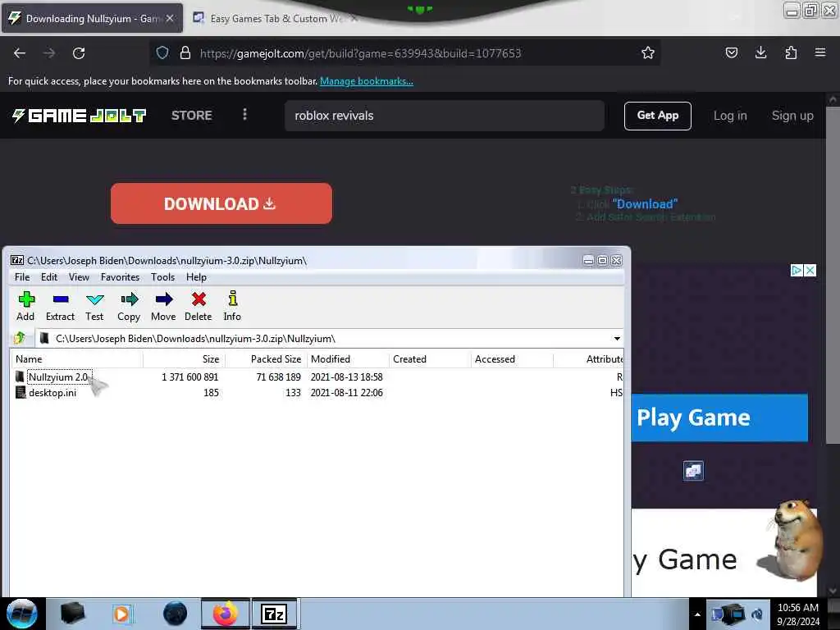Go back with the browser back arrow
The height and width of the screenshot is (630, 840).
(x=20, y=53)
